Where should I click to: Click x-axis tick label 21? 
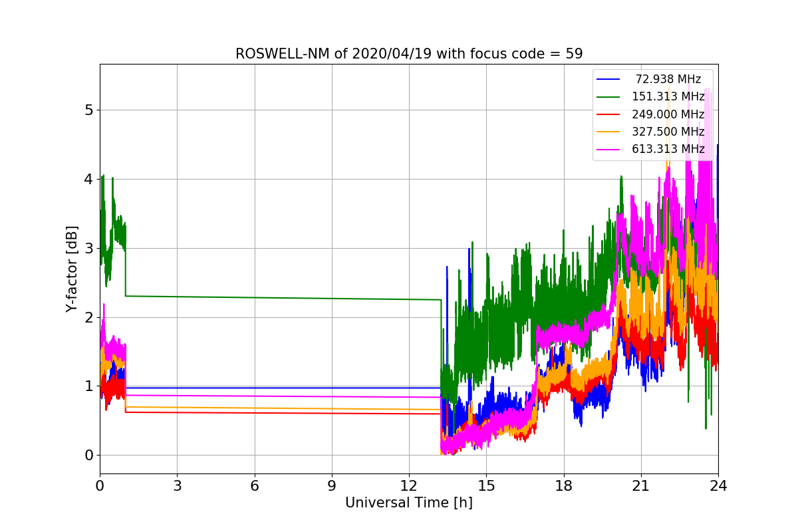coord(641,485)
